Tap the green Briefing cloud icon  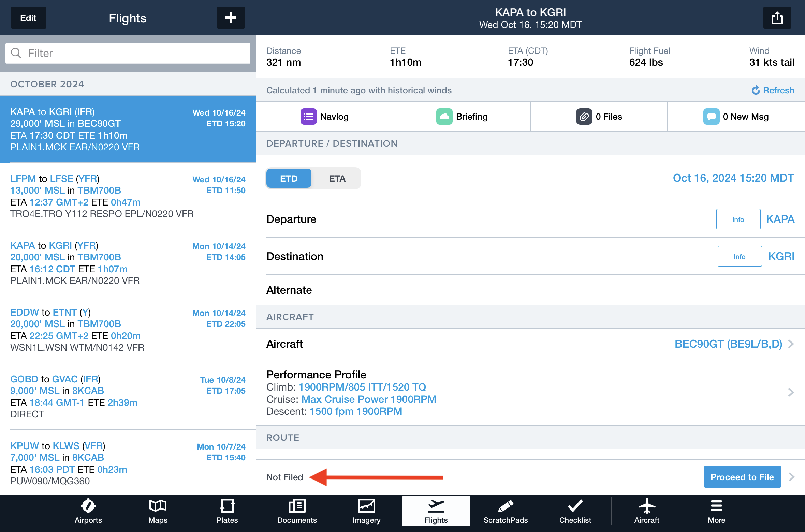(444, 117)
